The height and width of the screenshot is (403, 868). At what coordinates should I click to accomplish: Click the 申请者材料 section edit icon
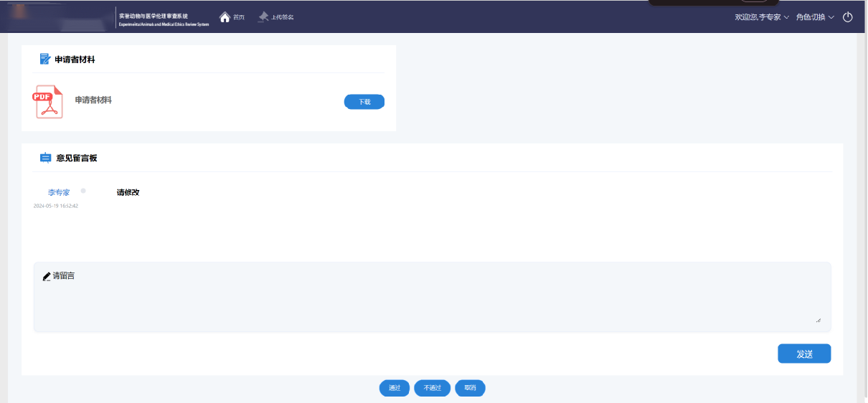click(45, 60)
